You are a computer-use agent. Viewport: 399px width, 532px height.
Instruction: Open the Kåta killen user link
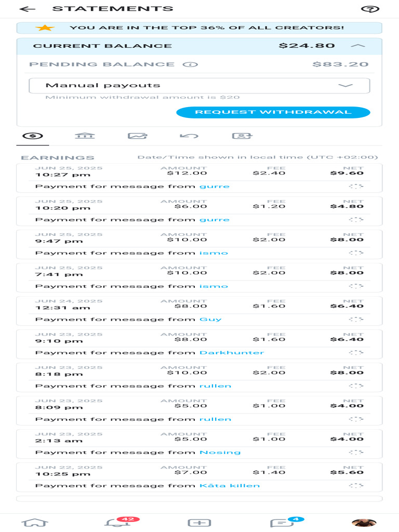pos(230,486)
